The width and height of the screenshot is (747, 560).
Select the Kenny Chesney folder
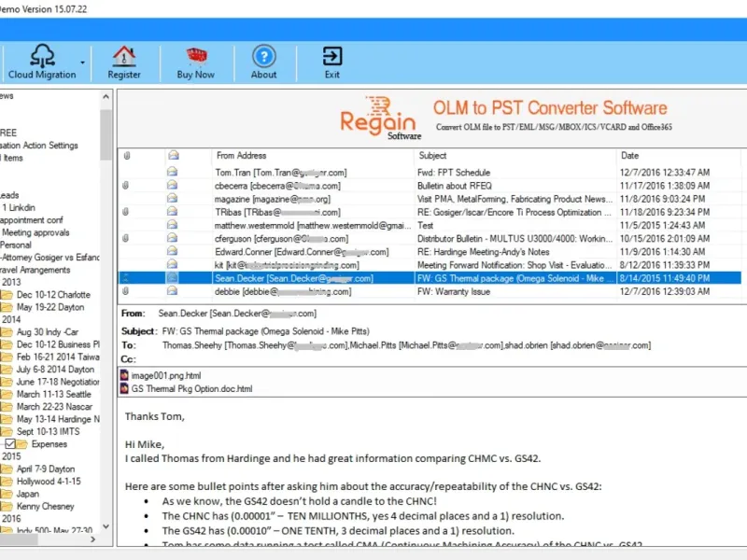pyautogui.click(x=45, y=506)
